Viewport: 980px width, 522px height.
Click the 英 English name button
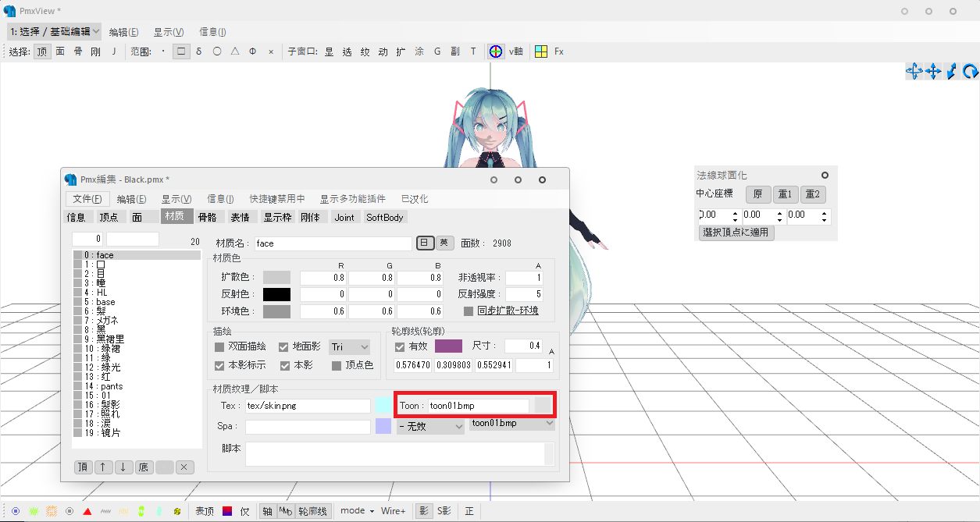(x=445, y=243)
